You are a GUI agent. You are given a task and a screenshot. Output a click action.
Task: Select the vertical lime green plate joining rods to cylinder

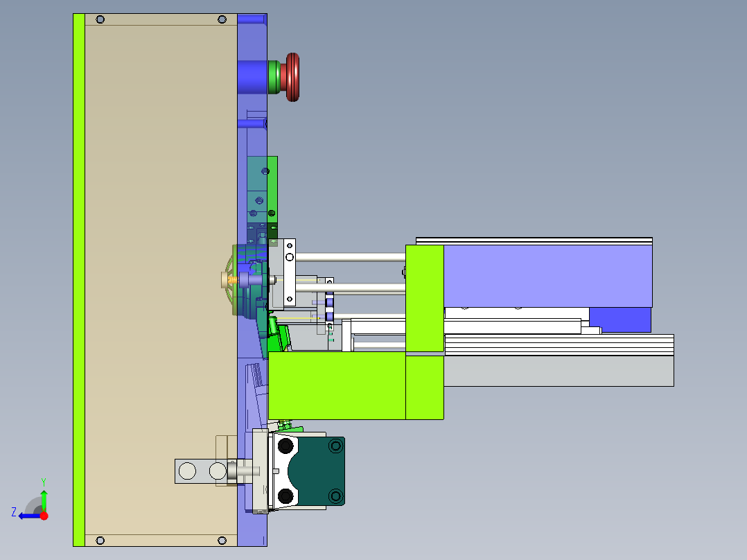[x=425, y=299]
